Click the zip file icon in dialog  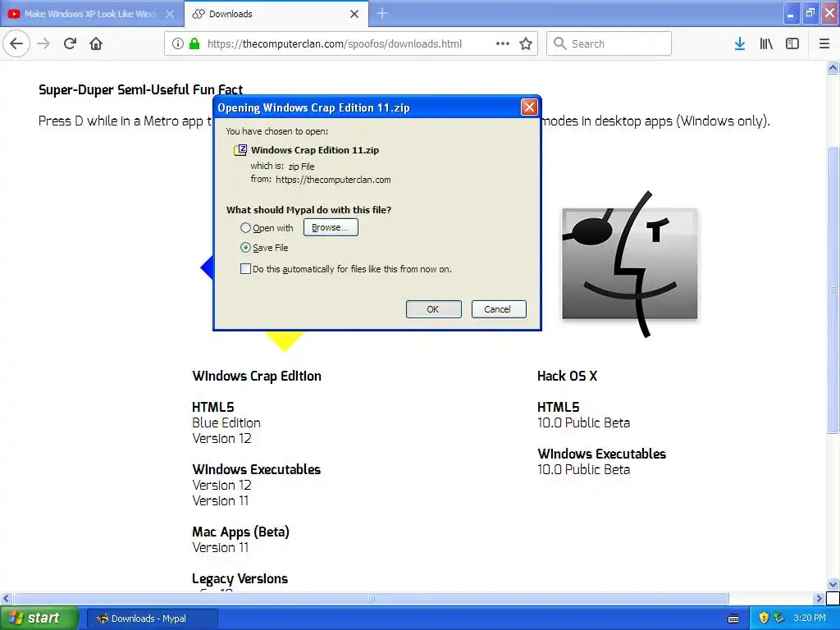point(240,150)
